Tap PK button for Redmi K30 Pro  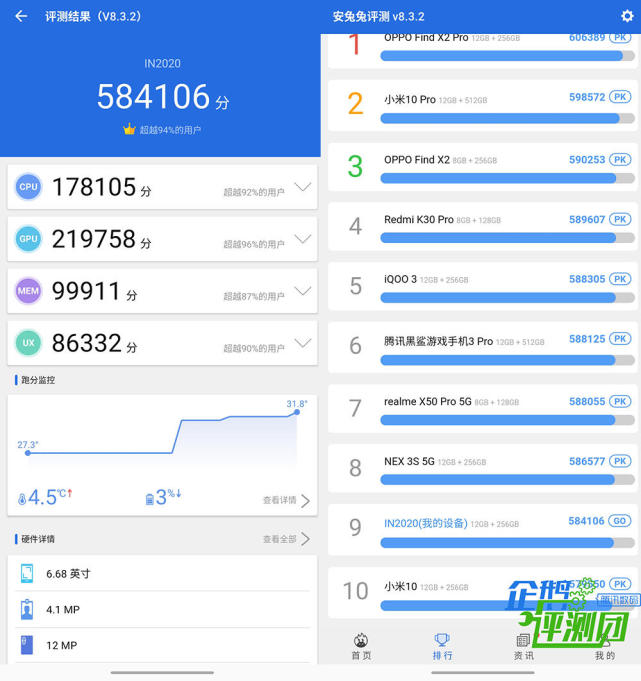click(x=620, y=219)
